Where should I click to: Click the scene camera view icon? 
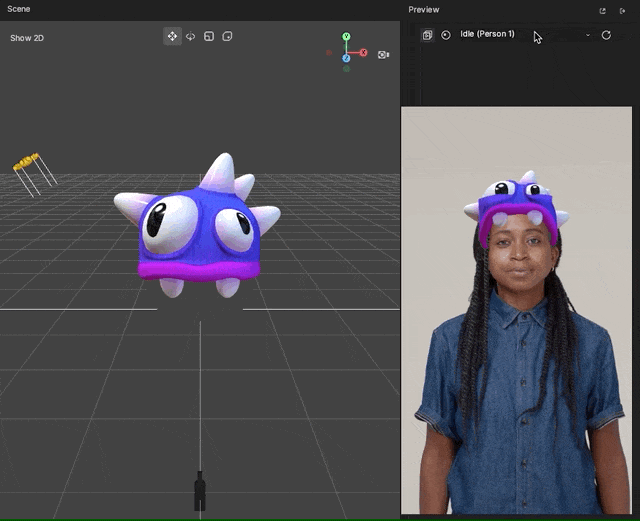tap(383, 55)
